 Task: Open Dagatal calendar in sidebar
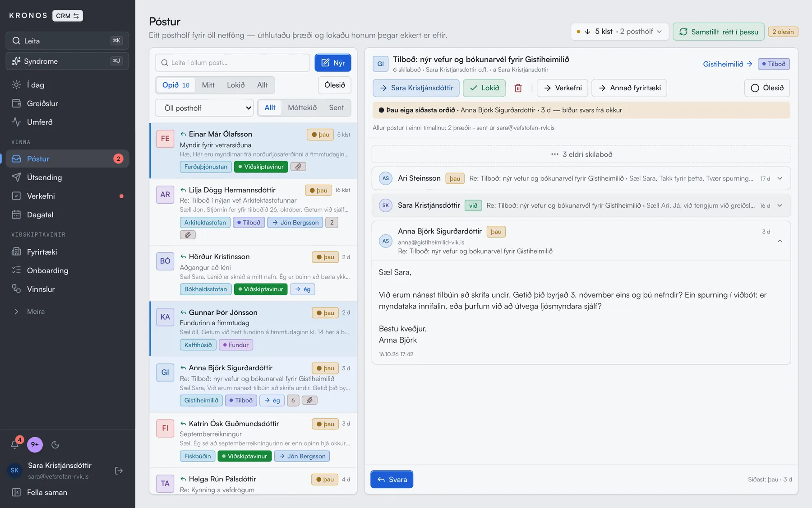(67, 215)
